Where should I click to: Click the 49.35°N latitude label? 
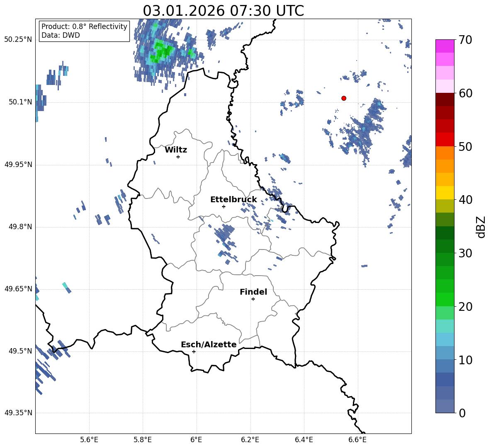coord(18,413)
